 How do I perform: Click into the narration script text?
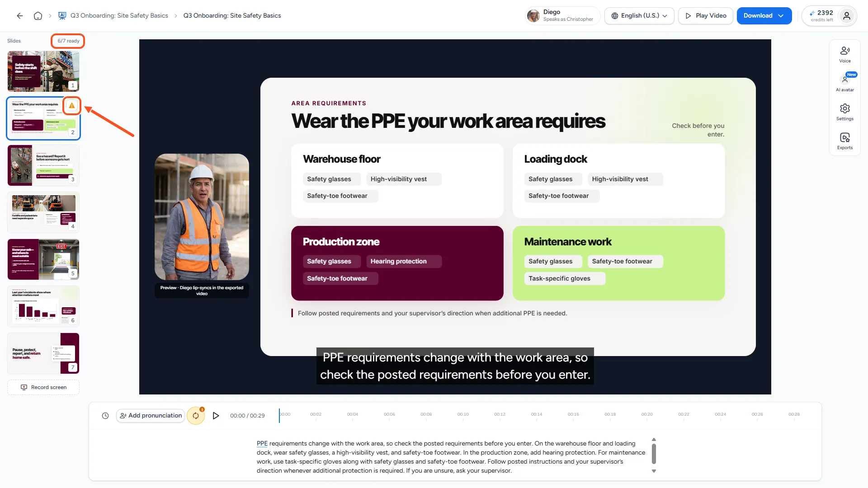click(x=451, y=457)
